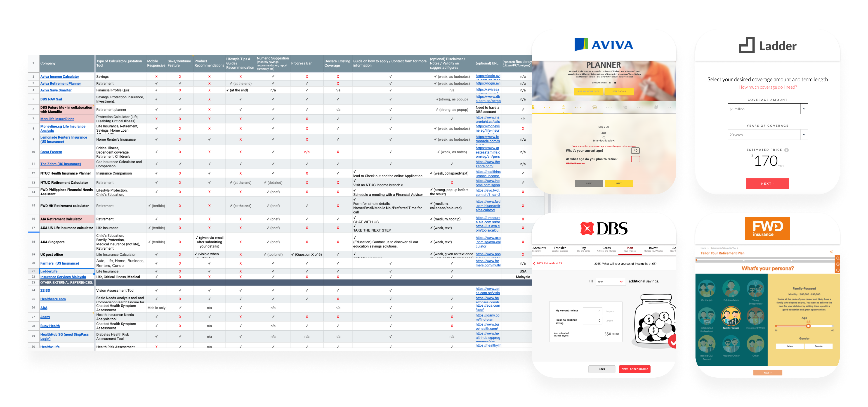
Task: Click the FWD insurance logo
Action: click(x=767, y=228)
